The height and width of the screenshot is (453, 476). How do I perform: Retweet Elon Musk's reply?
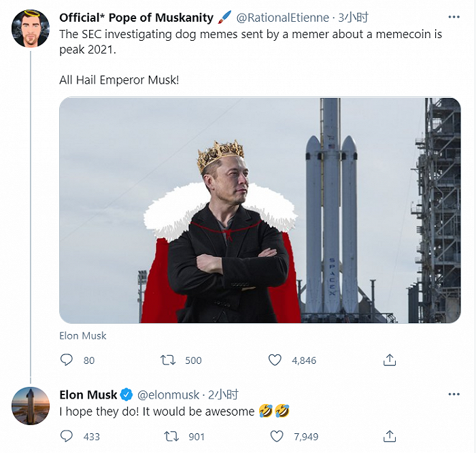pyautogui.click(x=170, y=436)
